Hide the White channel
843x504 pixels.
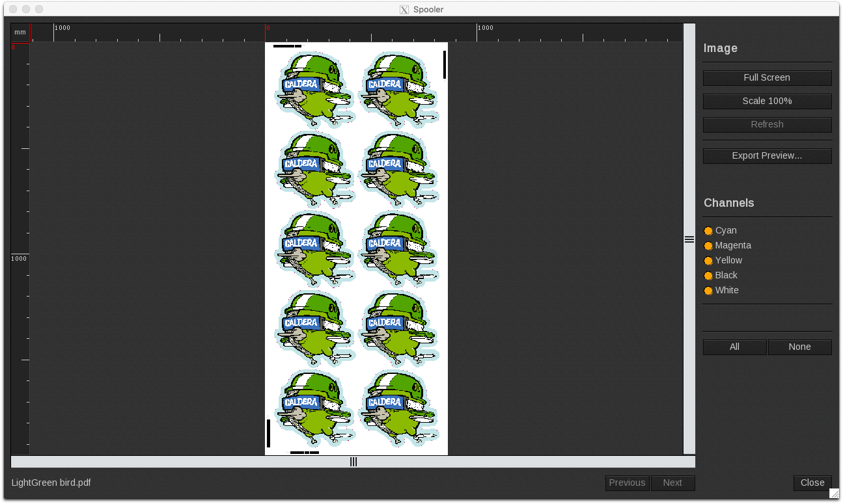click(x=708, y=291)
